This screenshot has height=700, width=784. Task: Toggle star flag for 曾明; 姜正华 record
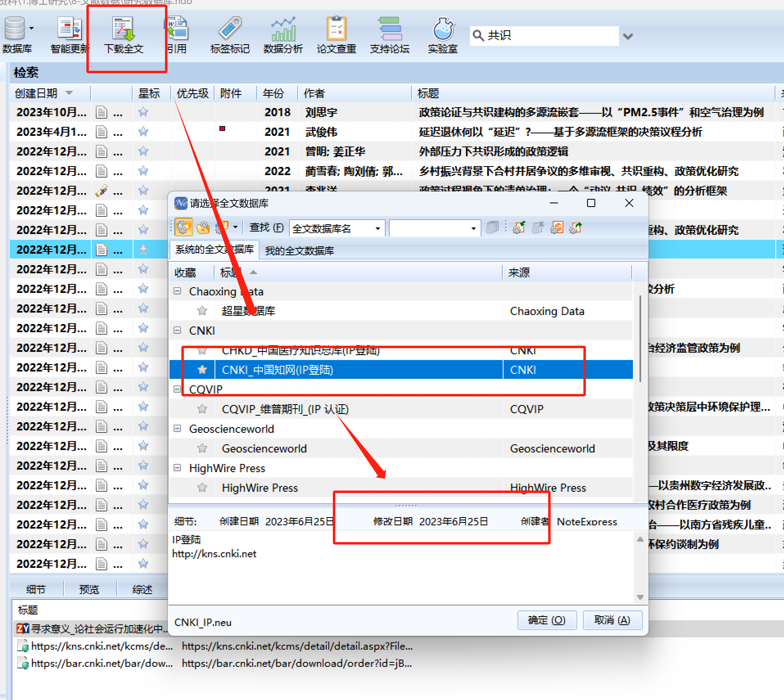pos(143,151)
